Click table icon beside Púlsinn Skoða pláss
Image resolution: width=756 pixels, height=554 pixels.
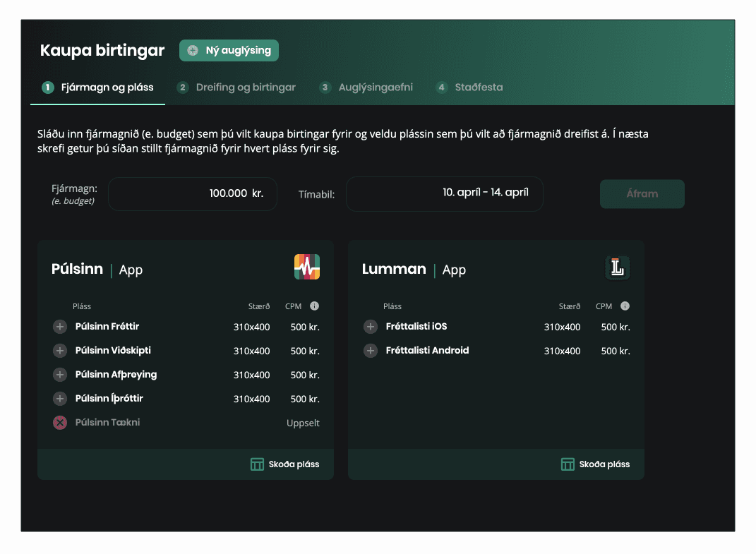[257, 464]
